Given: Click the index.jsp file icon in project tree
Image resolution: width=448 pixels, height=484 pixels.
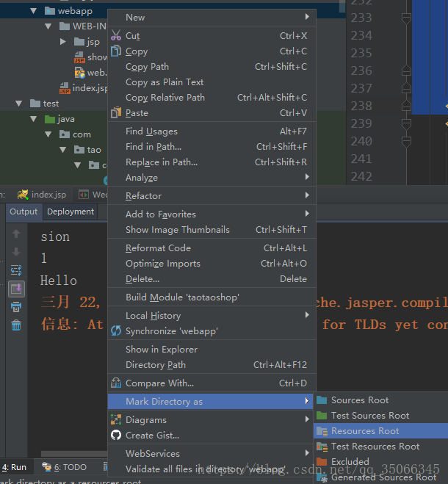Looking at the screenshot, I should click(65, 88).
